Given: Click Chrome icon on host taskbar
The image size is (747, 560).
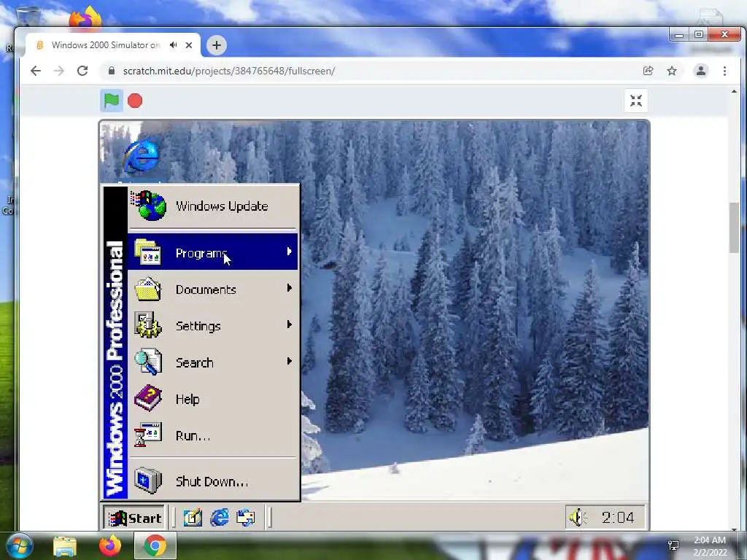Looking at the screenshot, I should (x=155, y=545).
